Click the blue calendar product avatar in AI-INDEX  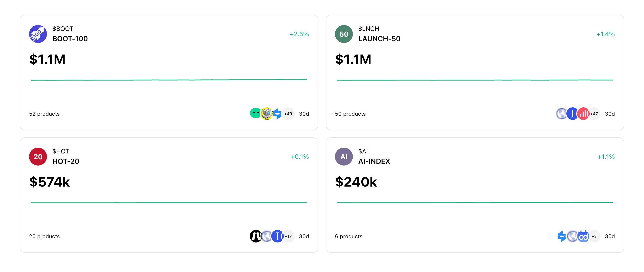click(583, 236)
